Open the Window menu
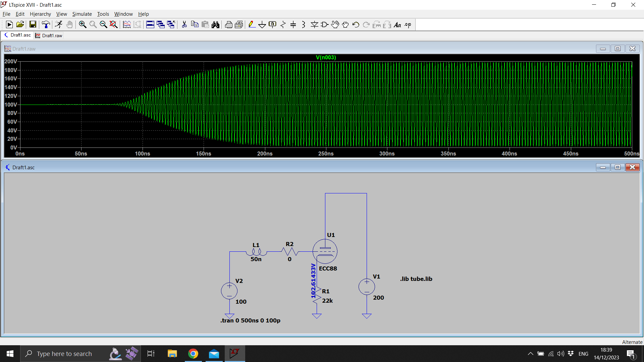Viewport: 644px width, 362px height. (x=123, y=14)
